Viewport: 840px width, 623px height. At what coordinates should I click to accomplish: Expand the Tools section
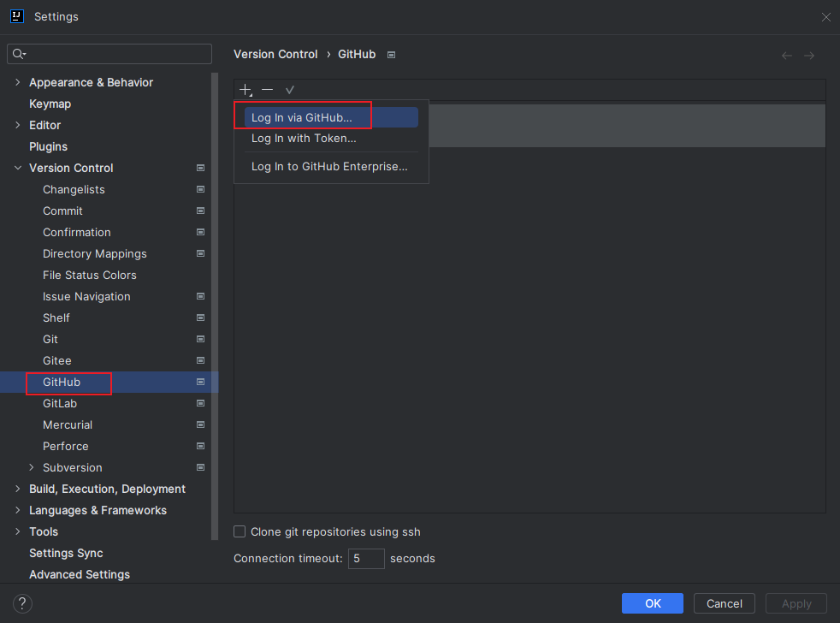click(x=18, y=531)
